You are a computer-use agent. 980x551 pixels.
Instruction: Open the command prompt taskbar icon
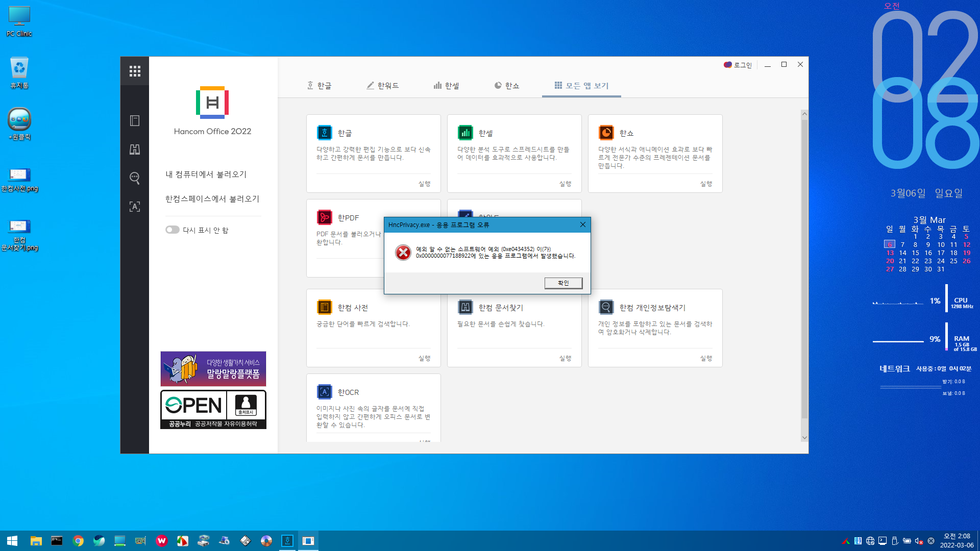coord(57,541)
